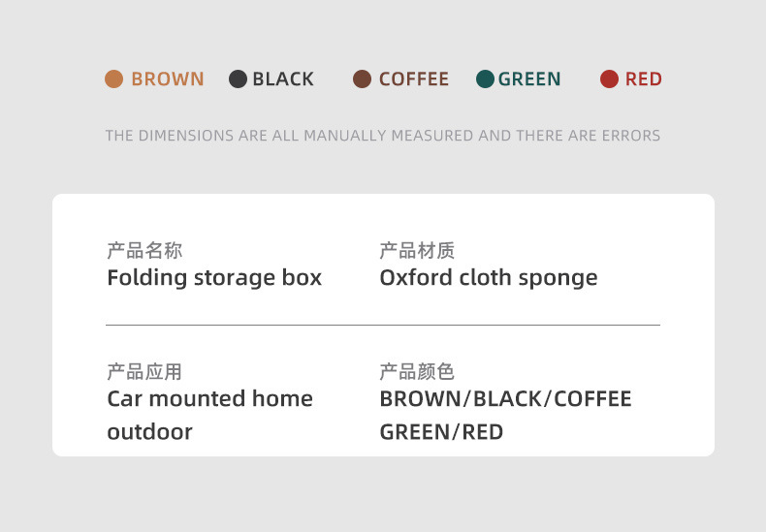Select the 产品应用 heading
Image resolution: width=766 pixels, height=532 pixels.
tap(144, 372)
